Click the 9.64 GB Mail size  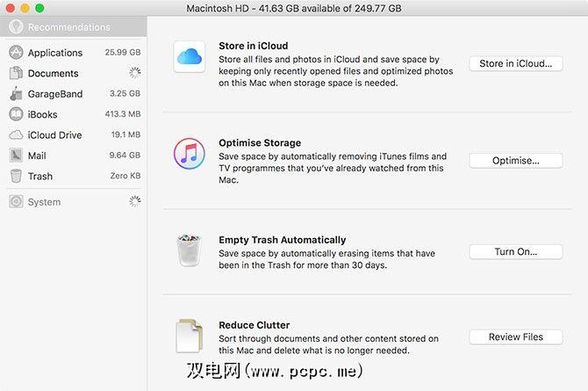[x=125, y=156]
